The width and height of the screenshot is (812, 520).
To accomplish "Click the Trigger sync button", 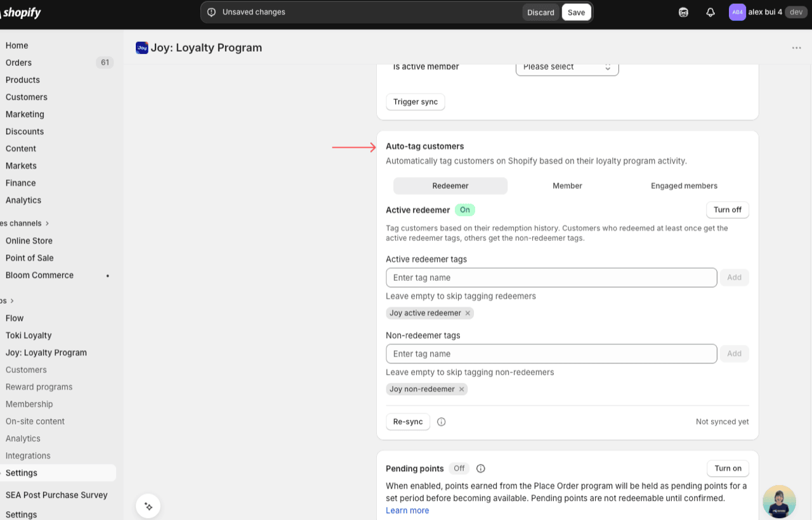I will pyautogui.click(x=416, y=102).
